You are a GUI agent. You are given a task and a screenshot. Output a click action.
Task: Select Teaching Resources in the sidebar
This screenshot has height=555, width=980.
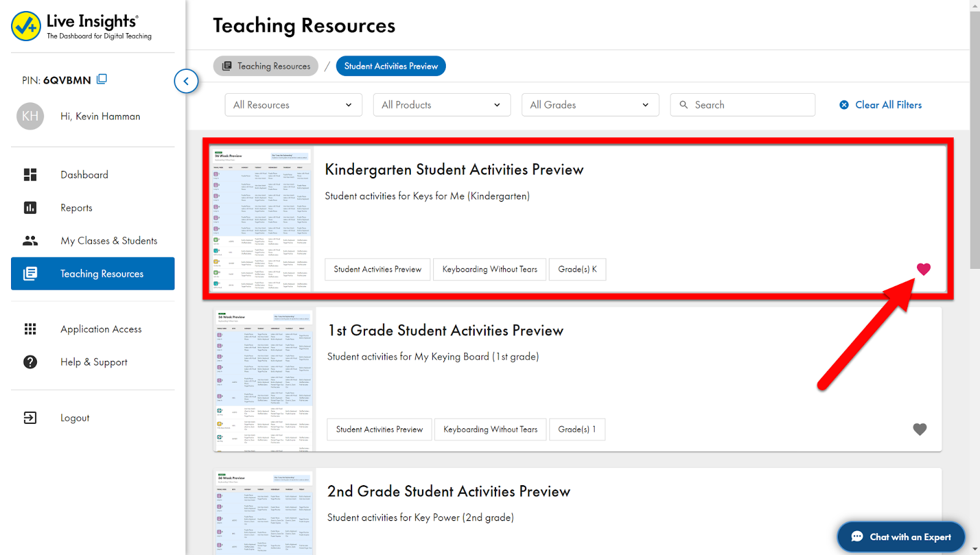pyautogui.click(x=92, y=274)
